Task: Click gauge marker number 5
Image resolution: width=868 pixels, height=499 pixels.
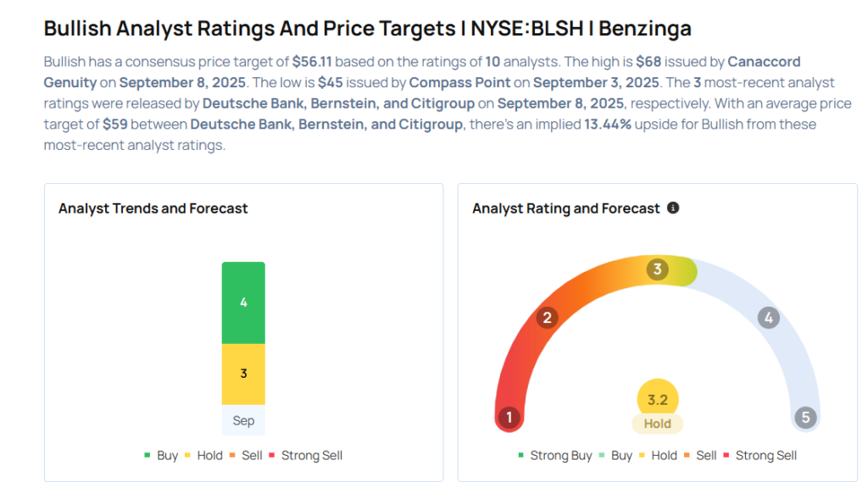Action: coord(804,417)
